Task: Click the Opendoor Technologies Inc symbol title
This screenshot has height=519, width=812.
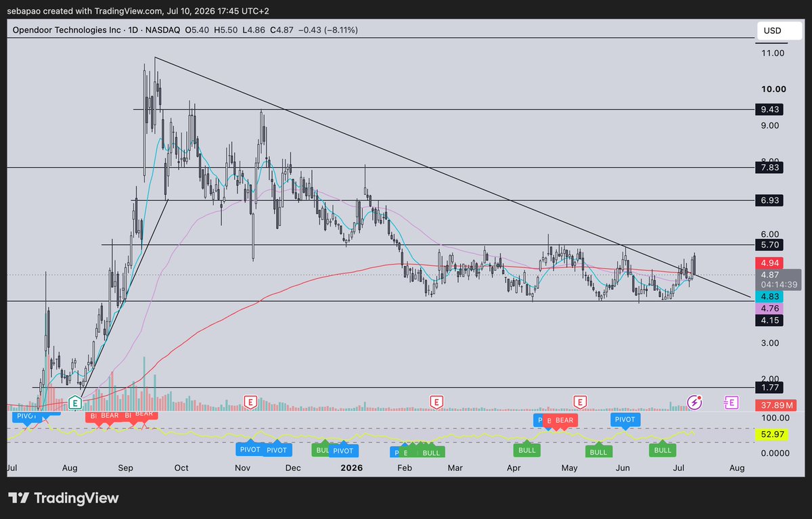Action: point(68,30)
